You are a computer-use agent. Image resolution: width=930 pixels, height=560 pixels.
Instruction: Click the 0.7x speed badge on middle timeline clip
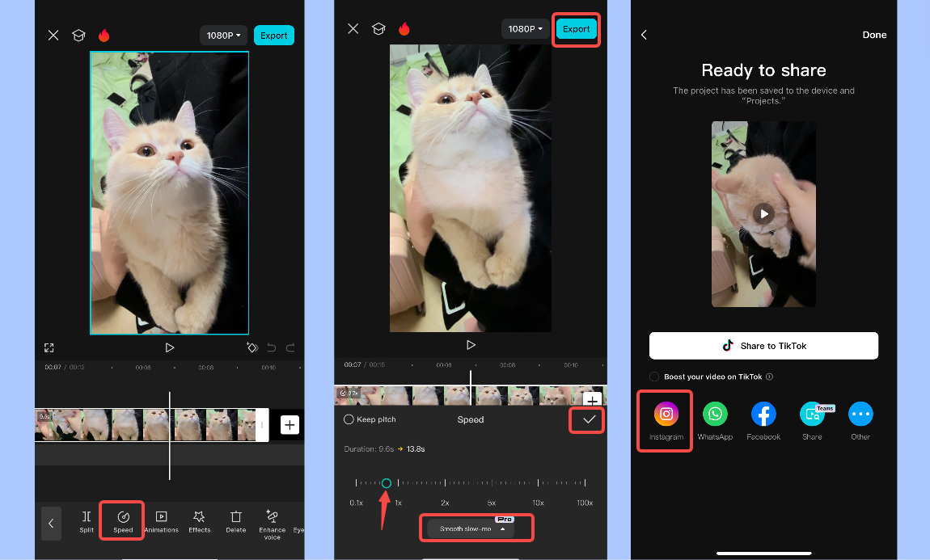[x=349, y=393]
